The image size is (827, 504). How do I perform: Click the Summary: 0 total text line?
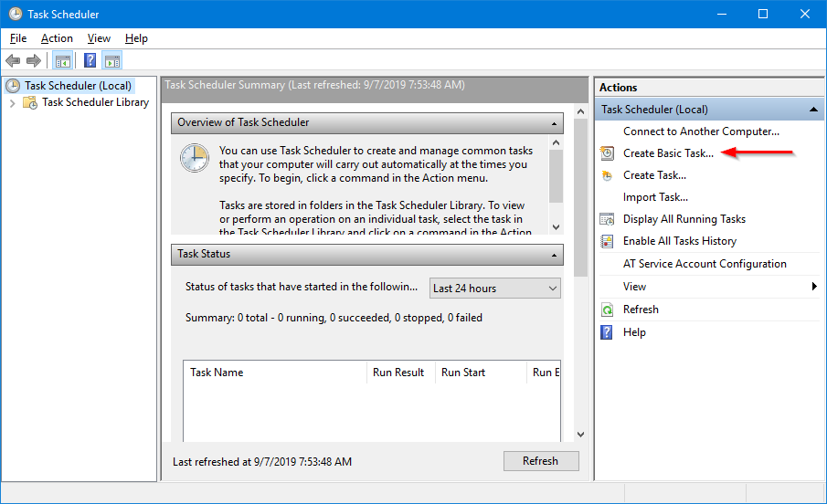tap(334, 318)
